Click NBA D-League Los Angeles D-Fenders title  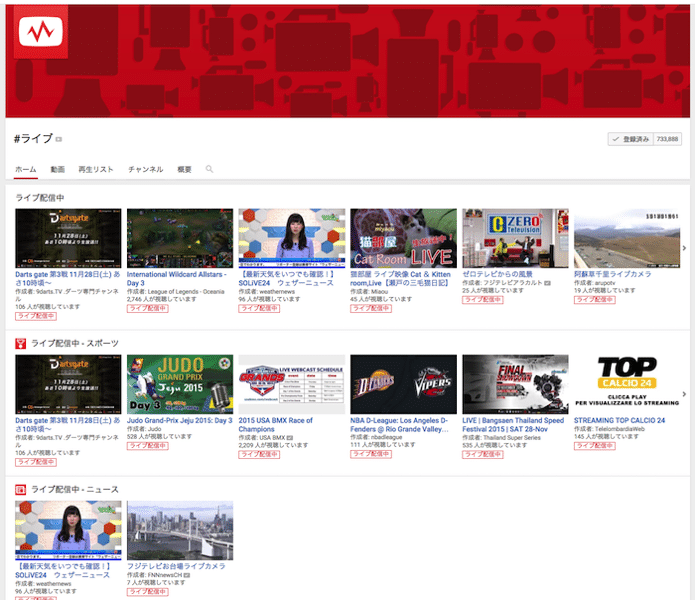[399, 425]
